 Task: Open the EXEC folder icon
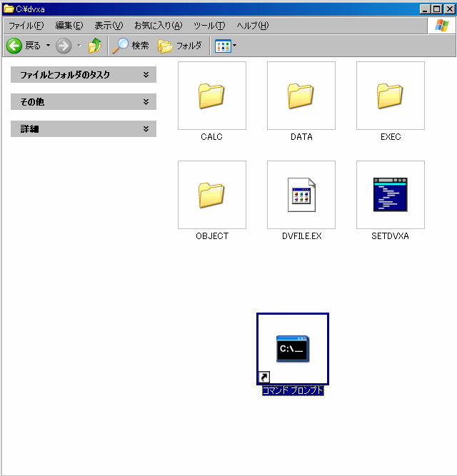[x=391, y=96]
